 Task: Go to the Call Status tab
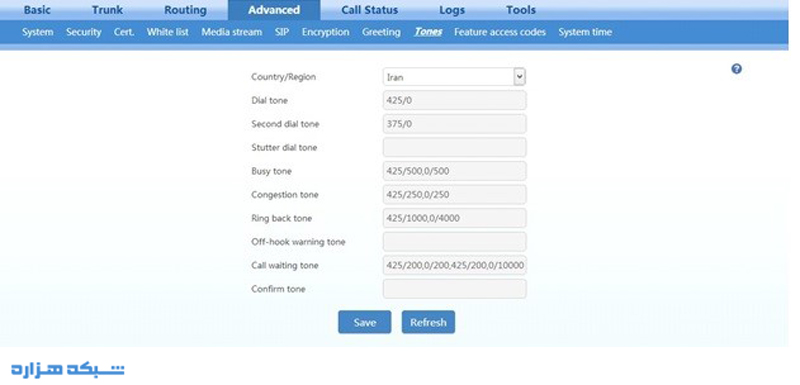click(369, 10)
